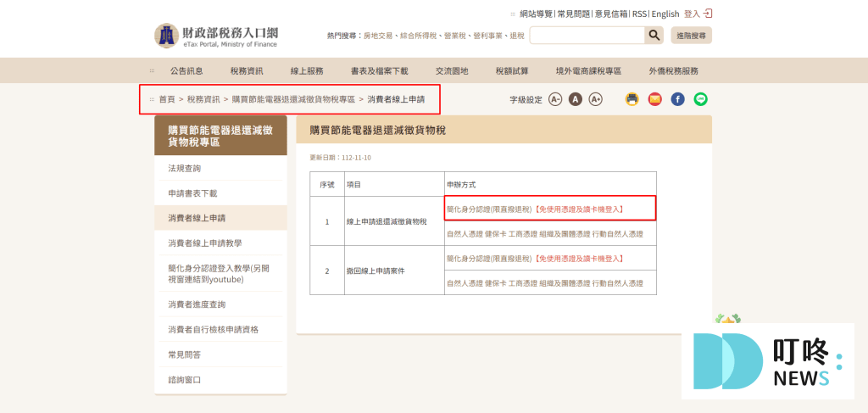Screen dimensions: 868x413
Task: Increase font size with A+ icon
Action: click(x=596, y=100)
